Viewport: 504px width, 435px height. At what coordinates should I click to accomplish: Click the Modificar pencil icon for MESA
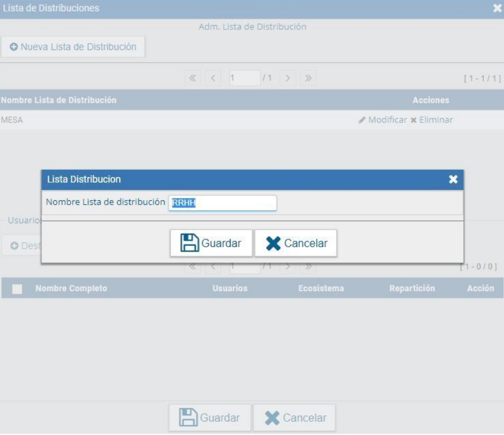click(x=362, y=120)
